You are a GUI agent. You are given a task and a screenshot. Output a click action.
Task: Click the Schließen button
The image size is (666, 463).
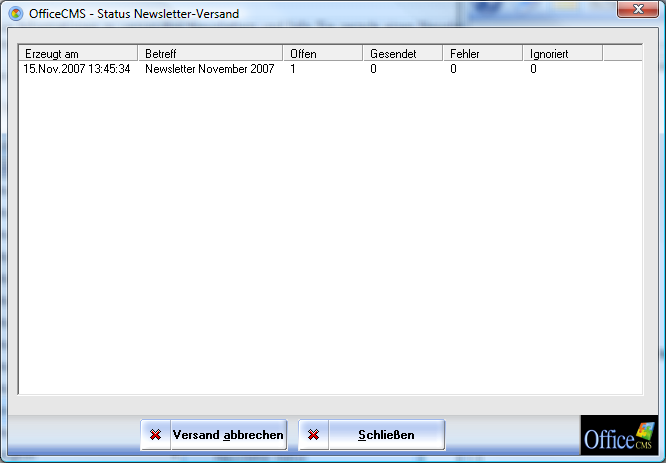(372, 435)
